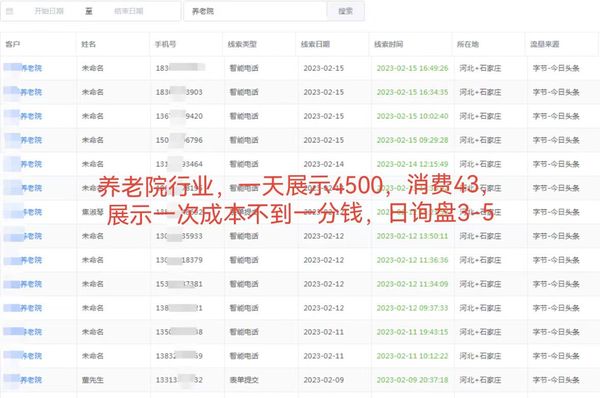Click the 流量来源 column header
600x398 pixels.
pyautogui.click(x=545, y=44)
